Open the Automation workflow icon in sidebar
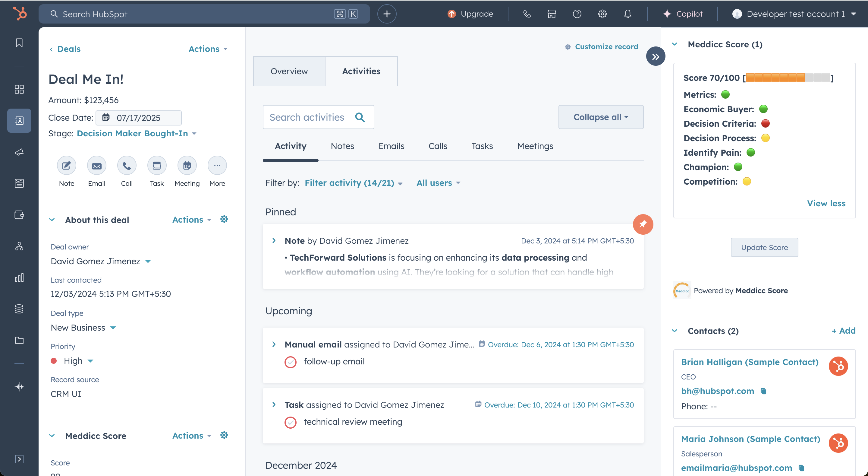 point(19,246)
